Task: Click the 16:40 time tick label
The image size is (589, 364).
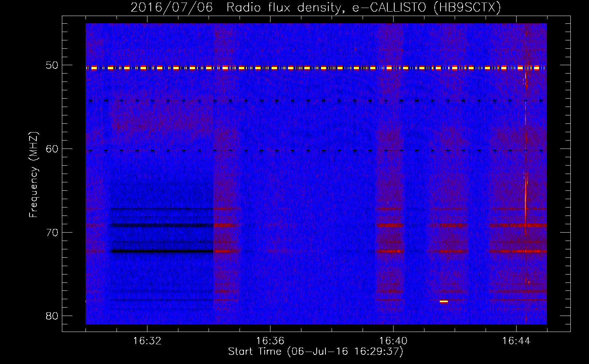Action: click(x=393, y=341)
